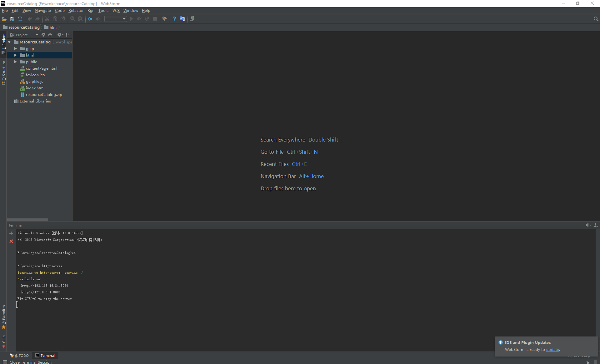This screenshot has height=364, width=600.
Task: Open Settings via the wrench icon
Action: tap(165, 19)
